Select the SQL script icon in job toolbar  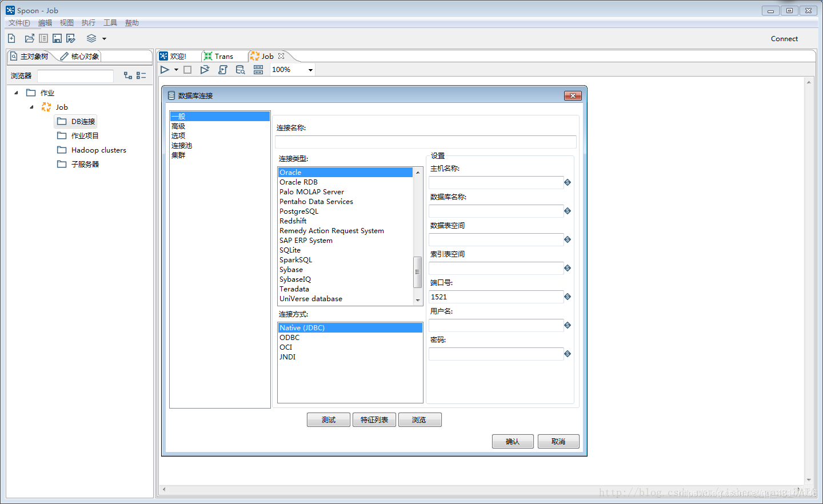[x=223, y=70]
